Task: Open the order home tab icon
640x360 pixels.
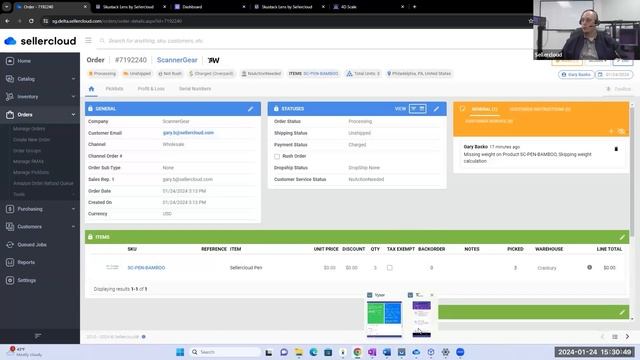Action: tap(91, 89)
